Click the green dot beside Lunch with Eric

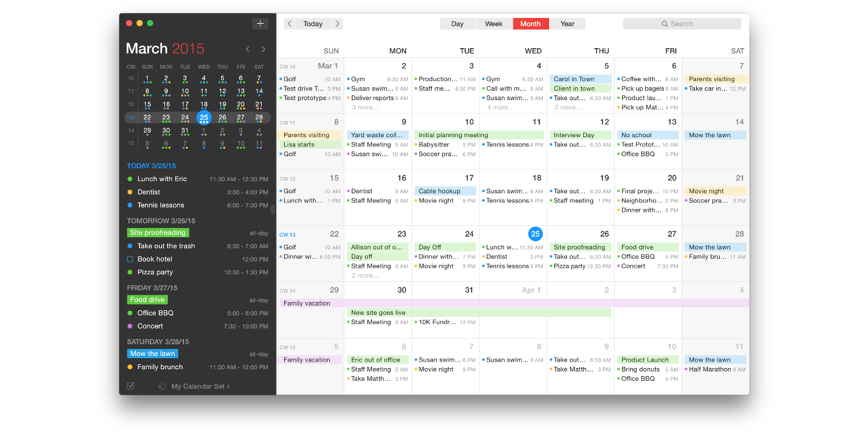[x=130, y=179]
